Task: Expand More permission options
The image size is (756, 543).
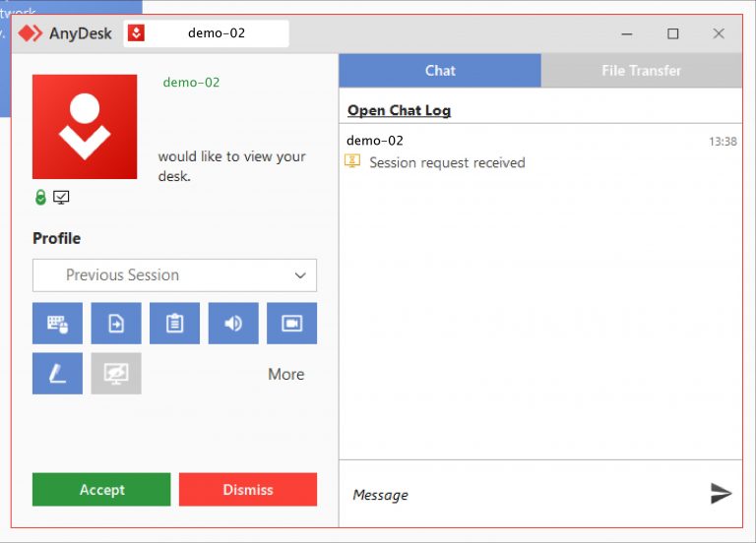Action: tap(285, 375)
